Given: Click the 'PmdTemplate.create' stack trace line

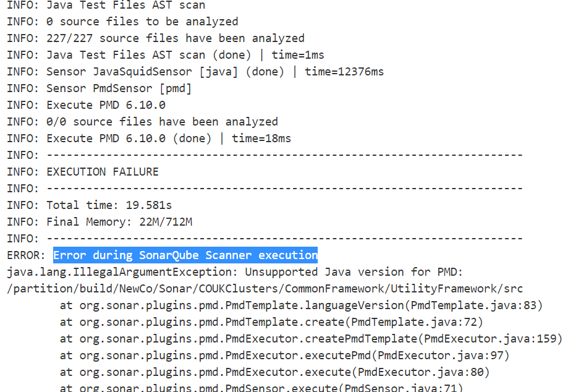Looking at the screenshot, I should [271, 322].
